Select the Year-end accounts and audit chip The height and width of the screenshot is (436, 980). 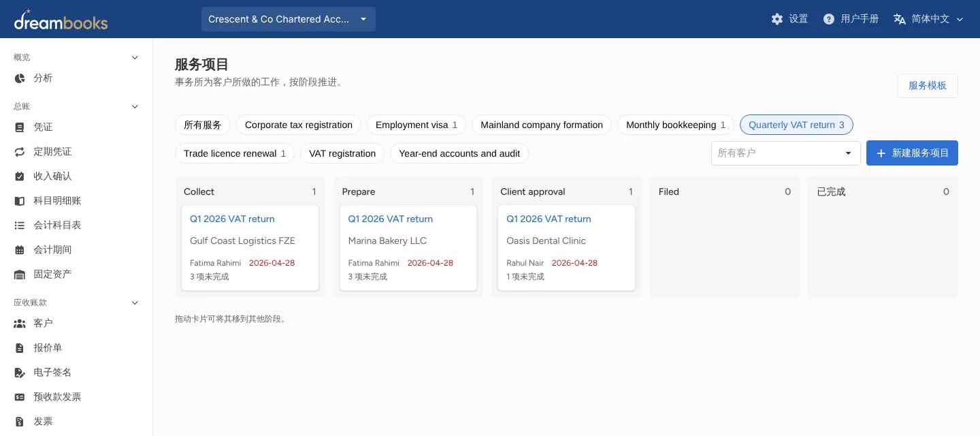459,153
